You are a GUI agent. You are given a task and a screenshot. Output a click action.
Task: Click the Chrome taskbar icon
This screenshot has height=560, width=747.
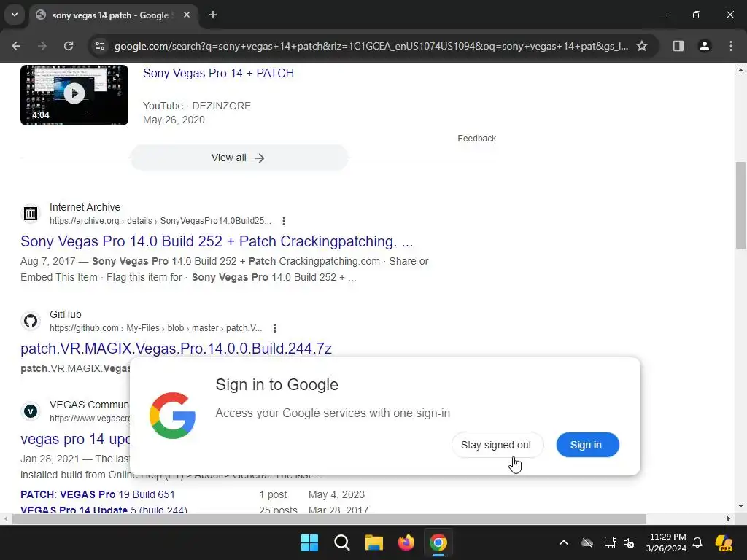pos(438,542)
